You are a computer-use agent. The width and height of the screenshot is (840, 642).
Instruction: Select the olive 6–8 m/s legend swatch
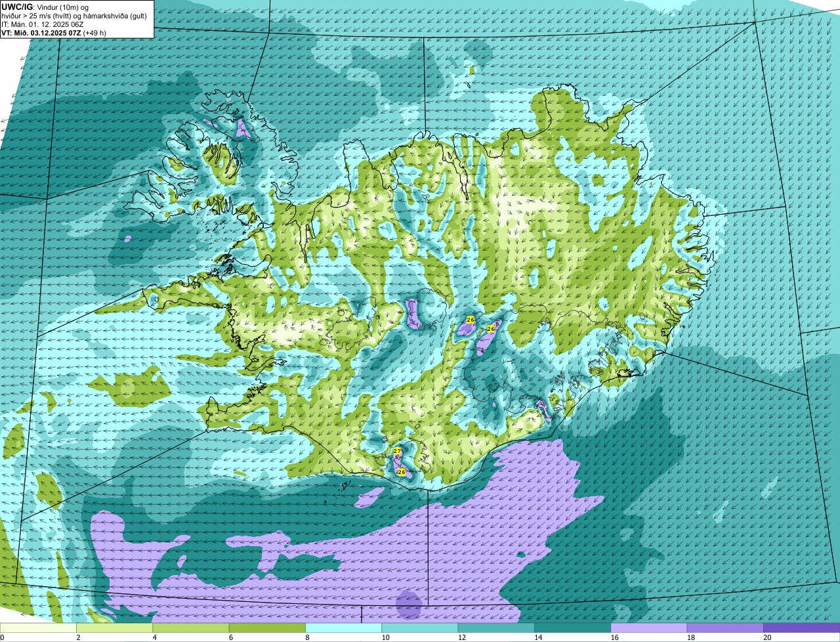point(267,628)
